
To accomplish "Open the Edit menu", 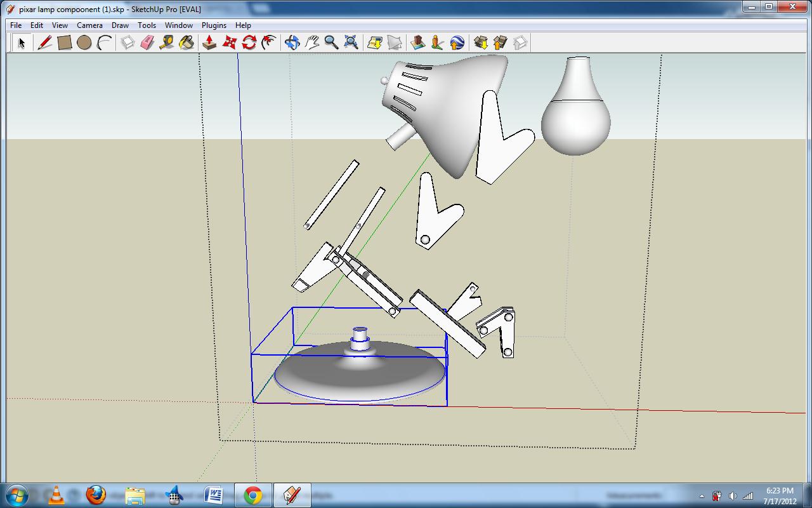I will coord(37,25).
